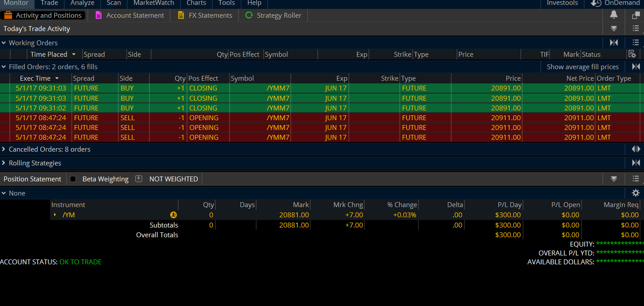Click the Today's Trade Activity header label
Image resolution: width=644 pixels, height=306 pixels.
click(x=37, y=29)
